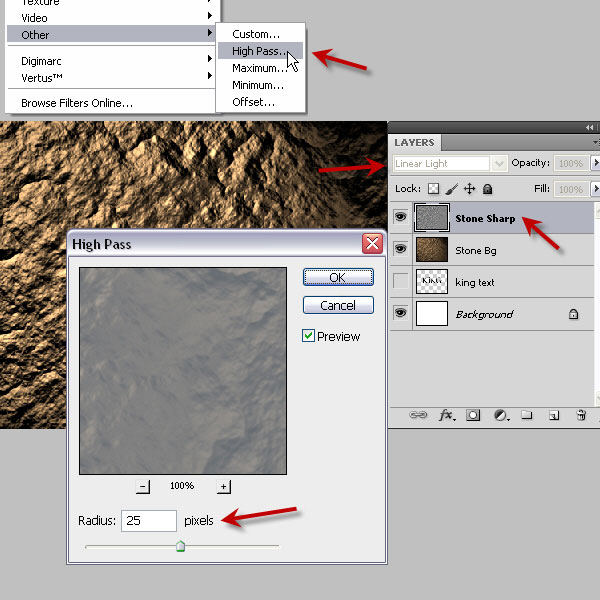
Task: Click lock image pixels brush icon
Action: (x=452, y=189)
